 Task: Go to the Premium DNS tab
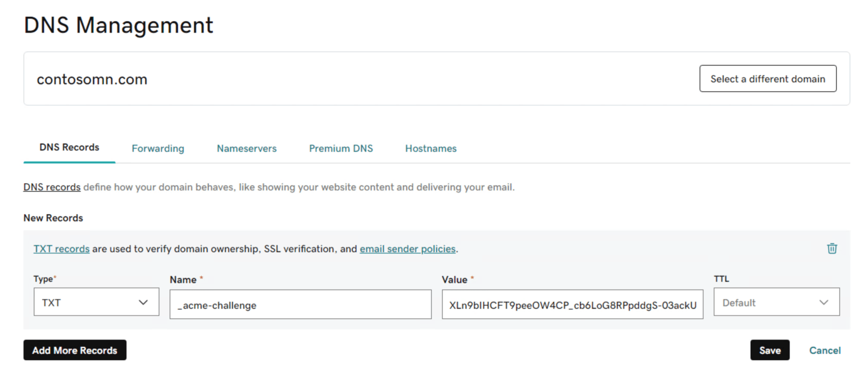point(341,148)
